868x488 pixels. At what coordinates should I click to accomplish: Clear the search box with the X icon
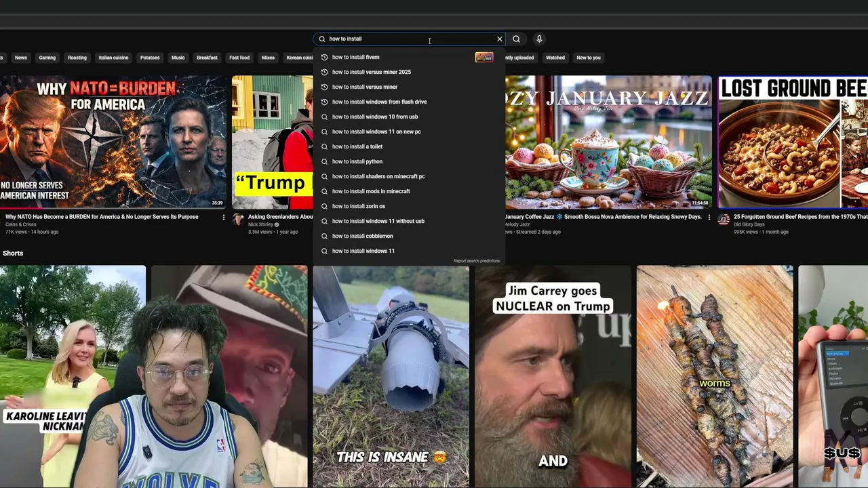[500, 39]
